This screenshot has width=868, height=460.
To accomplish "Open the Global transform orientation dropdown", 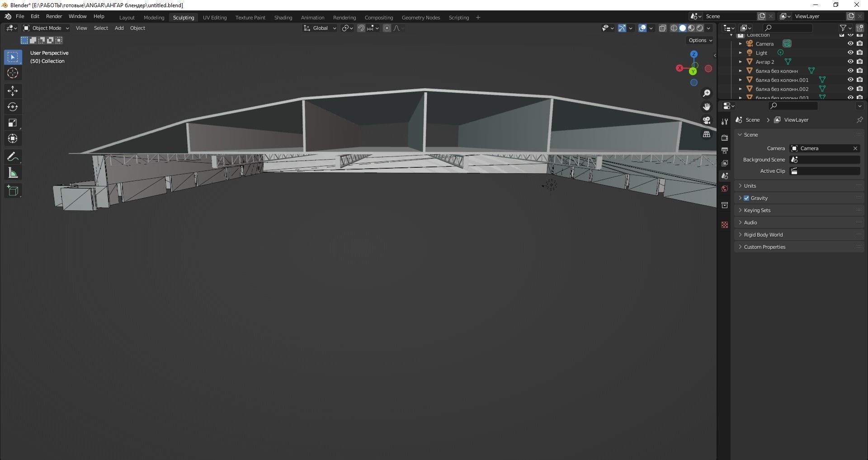I will pos(320,28).
